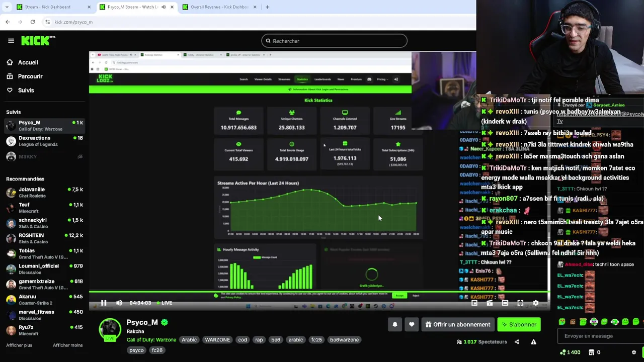Open the clip creation icon in player
This screenshot has height=362, width=644.
pyautogui.click(x=490, y=303)
